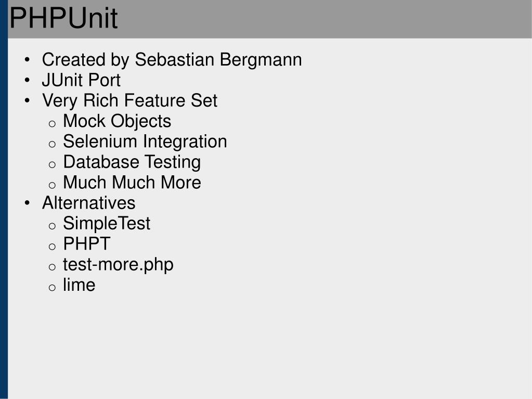This screenshot has height=399, width=532.
Task: Click the 'Mock Objects' sub-item
Action: (117, 121)
